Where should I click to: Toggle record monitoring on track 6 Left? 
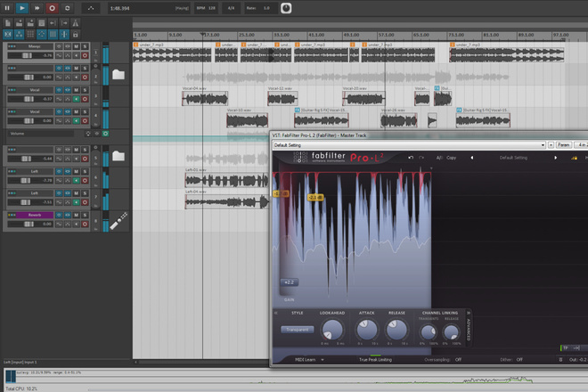76,181
